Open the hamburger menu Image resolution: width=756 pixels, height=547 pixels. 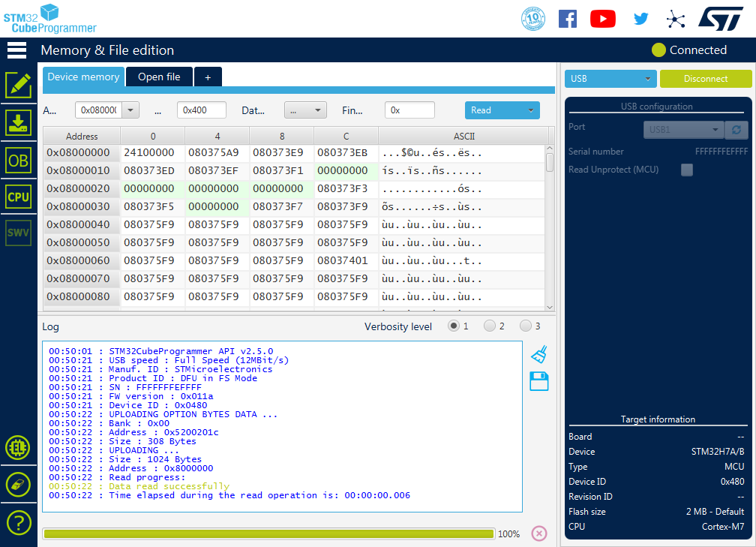16,50
